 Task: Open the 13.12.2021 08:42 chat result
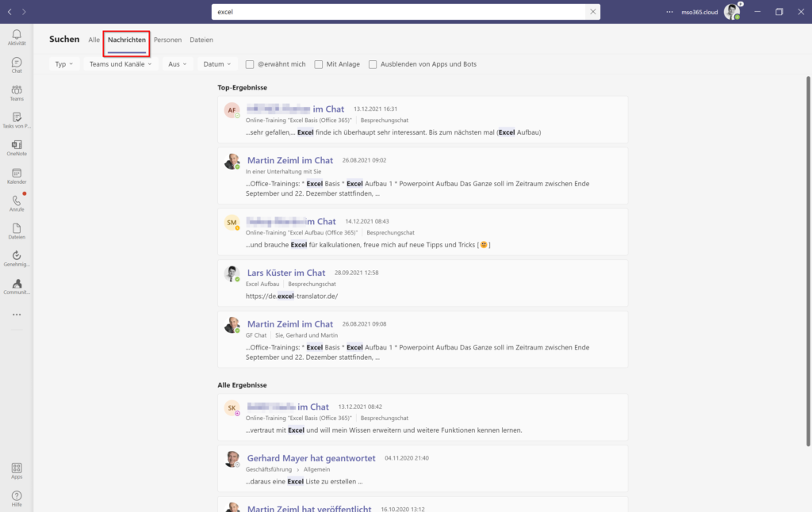tap(423, 417)
